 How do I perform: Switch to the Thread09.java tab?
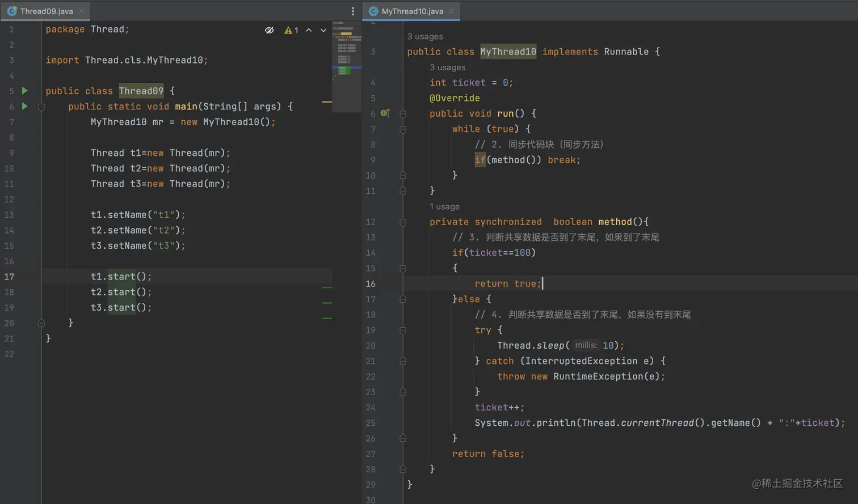[46, 11]
